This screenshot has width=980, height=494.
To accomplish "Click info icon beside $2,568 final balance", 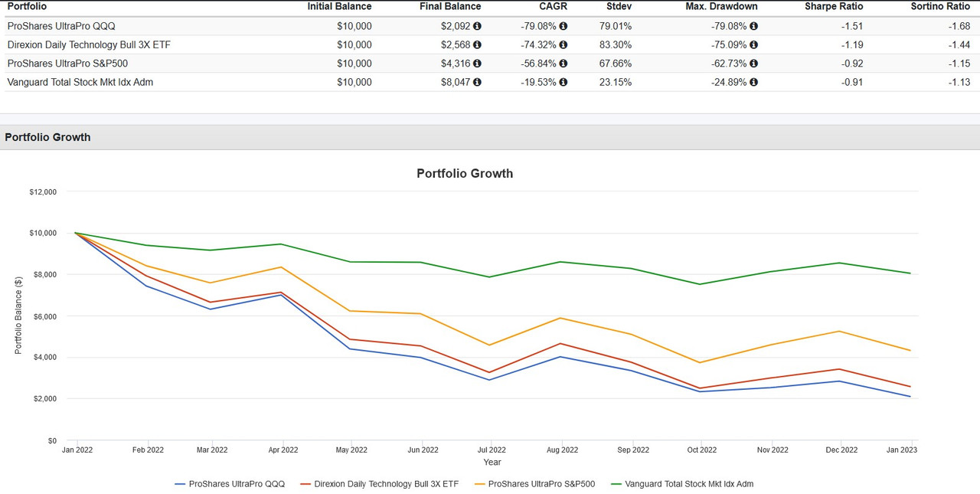I will (x=478, y=45).
